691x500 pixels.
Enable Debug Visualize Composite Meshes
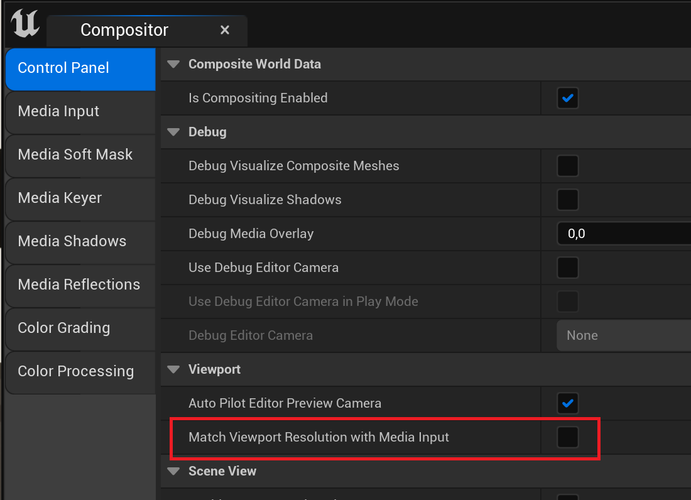(x=568, y=166)
